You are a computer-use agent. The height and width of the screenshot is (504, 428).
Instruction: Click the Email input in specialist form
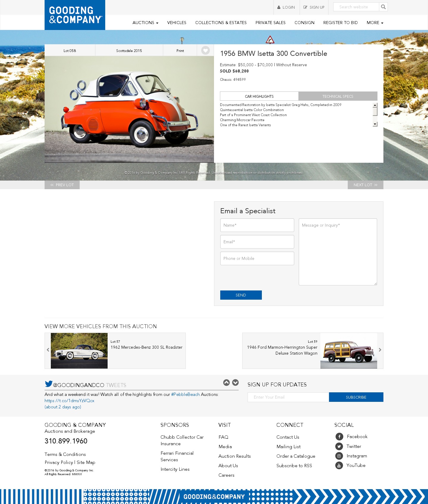(257, 242)
